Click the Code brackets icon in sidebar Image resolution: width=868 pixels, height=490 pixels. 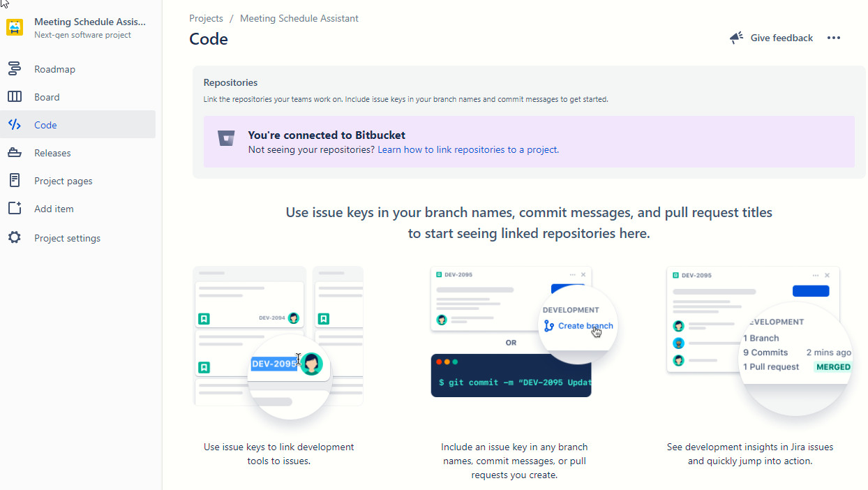coord(15,125)
